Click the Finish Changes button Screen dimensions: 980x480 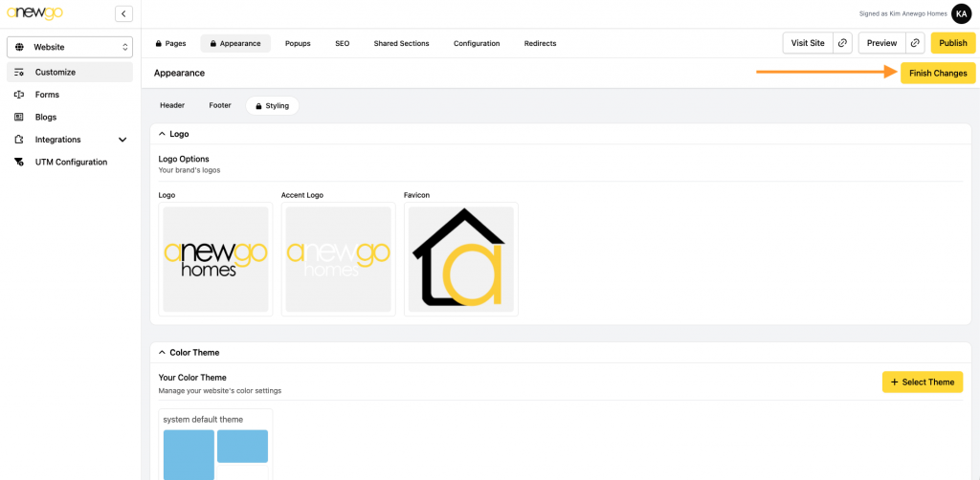[x=937, y=73]
